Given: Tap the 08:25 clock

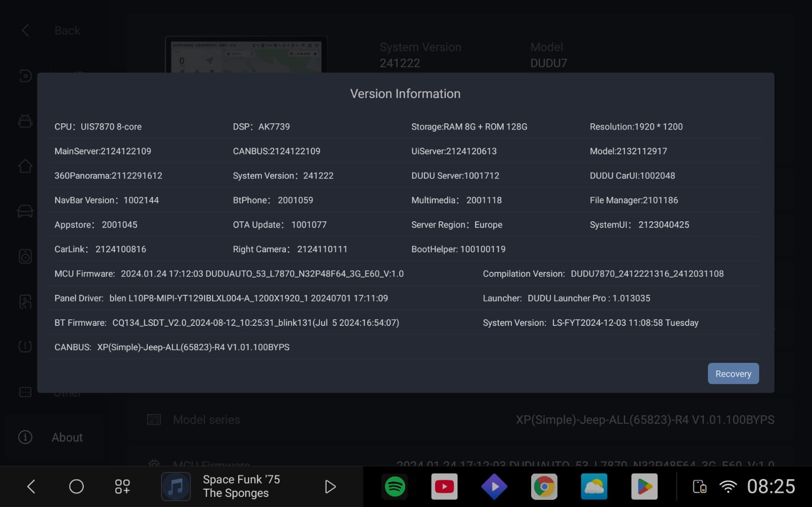Looking at the screenshot, I should pyautogui.click(x=771, y=487).
